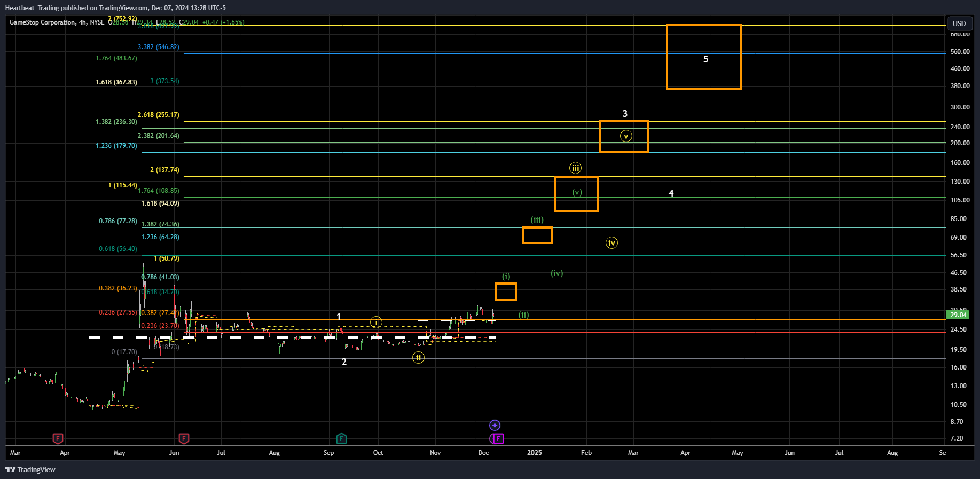This screenshot has width=980, height=479.
Task: Click the yellow circled ii wave label
Action: pos(418,358)
